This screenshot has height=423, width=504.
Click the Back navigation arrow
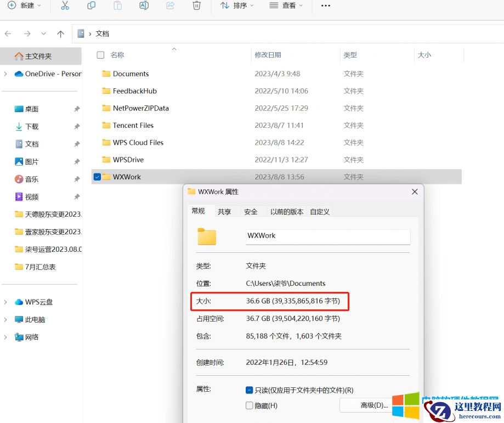[9, 33]
